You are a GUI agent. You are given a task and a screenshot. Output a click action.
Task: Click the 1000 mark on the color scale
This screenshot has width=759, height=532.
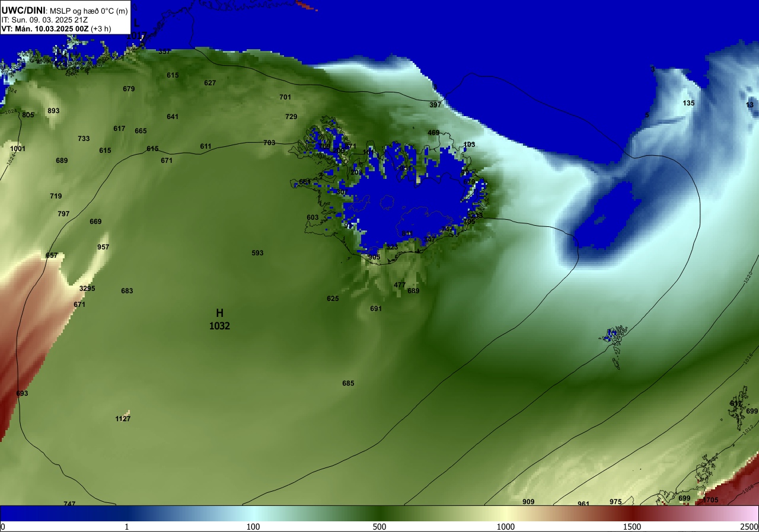point(506,527)
